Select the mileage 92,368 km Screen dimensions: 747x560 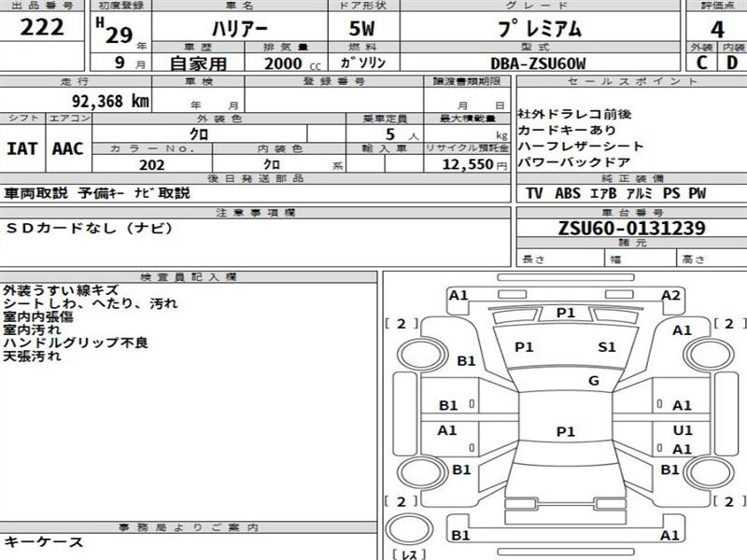(x=110, y=101)
